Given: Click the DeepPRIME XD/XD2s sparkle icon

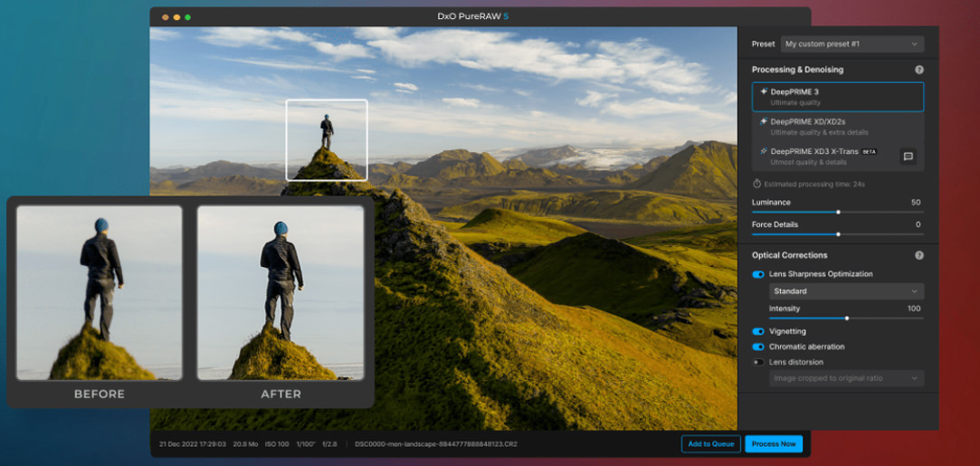Looking at the screenshot, I should coord(764,121).
